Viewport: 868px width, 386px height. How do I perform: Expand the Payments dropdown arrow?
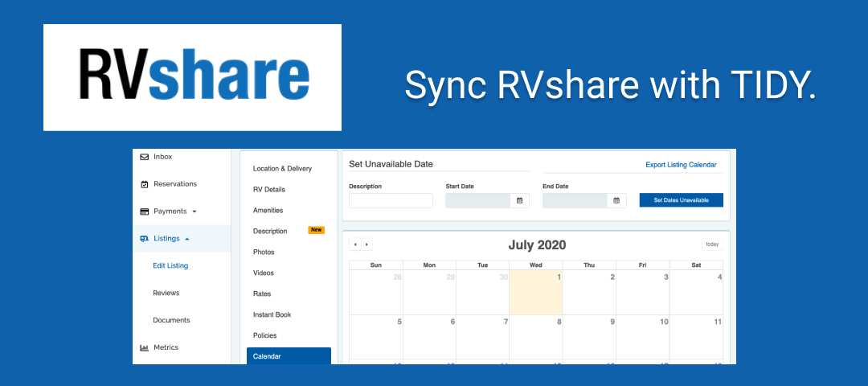pyautogui.click(x=194, y=211)
